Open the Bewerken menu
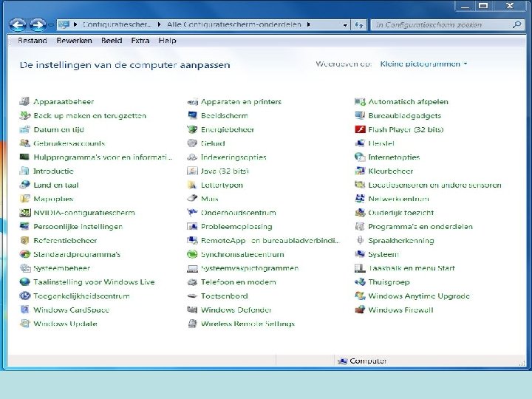 coord(75,41)
